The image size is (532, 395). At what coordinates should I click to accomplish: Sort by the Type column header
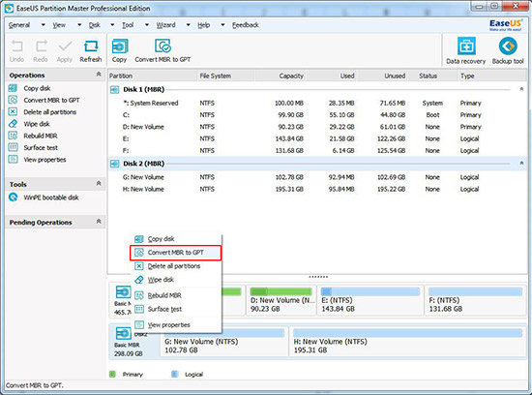pyautogui.click(x=492, y=76)
